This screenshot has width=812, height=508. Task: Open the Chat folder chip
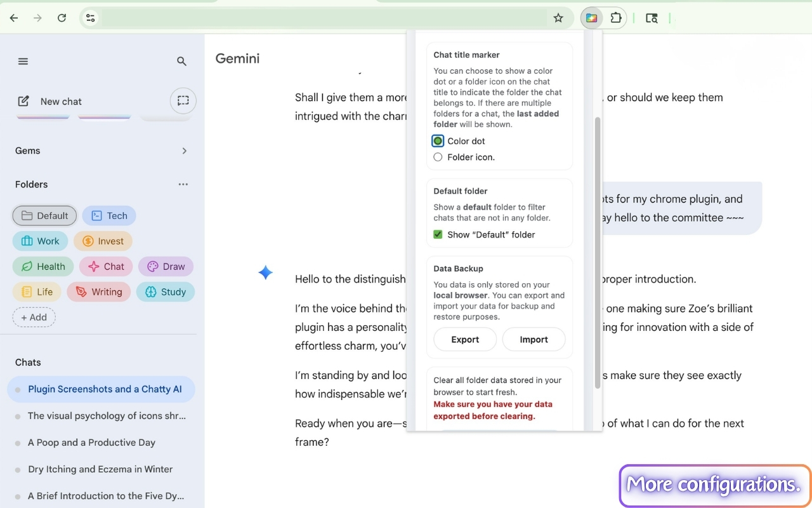106,267
